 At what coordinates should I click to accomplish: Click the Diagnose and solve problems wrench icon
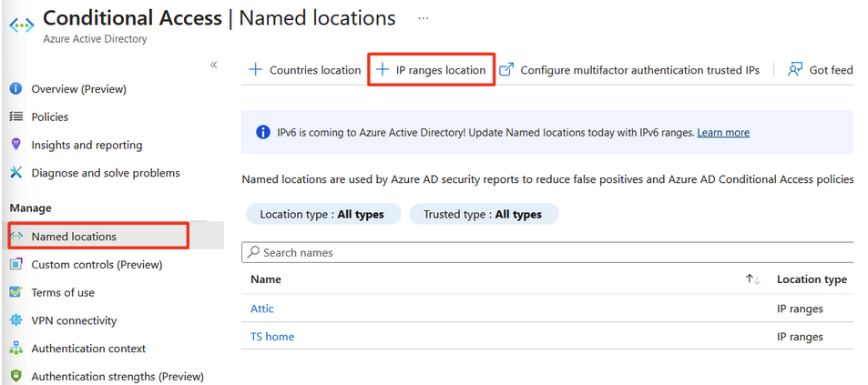click(x=15, y=173)
